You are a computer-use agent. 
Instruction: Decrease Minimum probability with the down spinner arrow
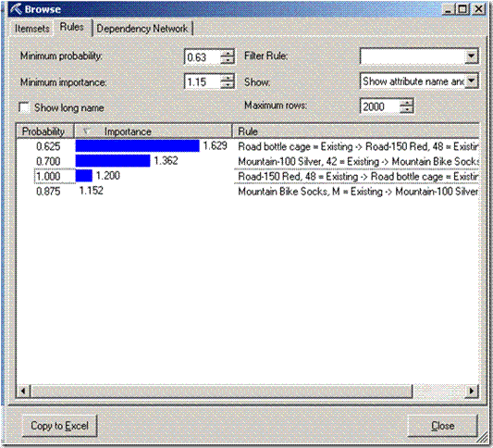228,60
